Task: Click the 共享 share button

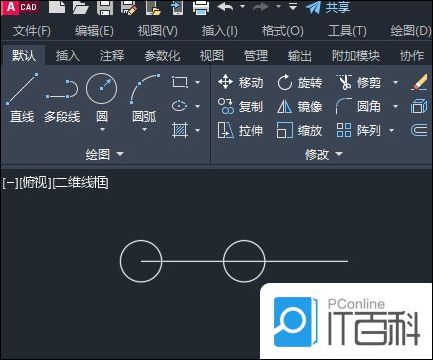Action: pos(328,7)
